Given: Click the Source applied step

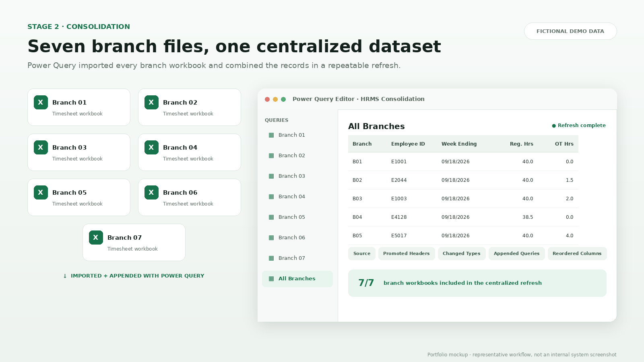Looking at the screenshot, I should (362, 253).
